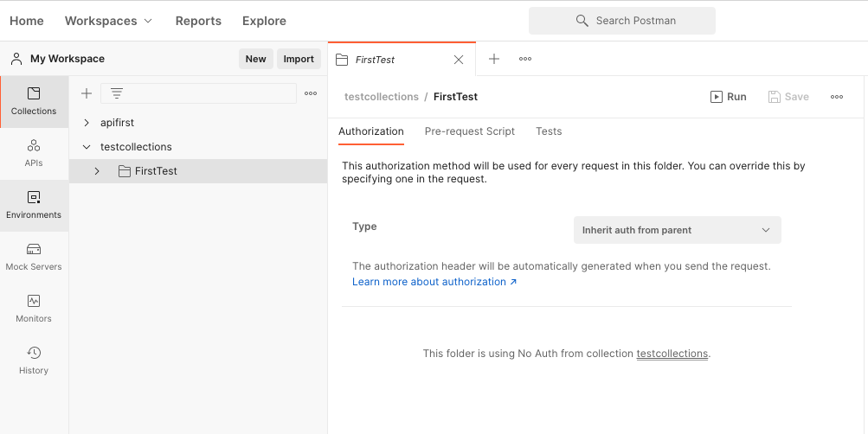Switch to the Pre-request Script tab

coord(469,131)
